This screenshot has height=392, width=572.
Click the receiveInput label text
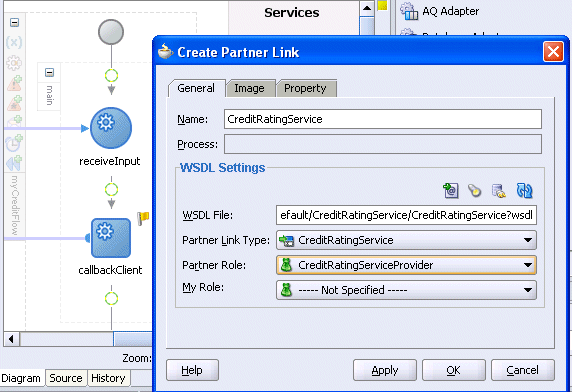(110, 161)
